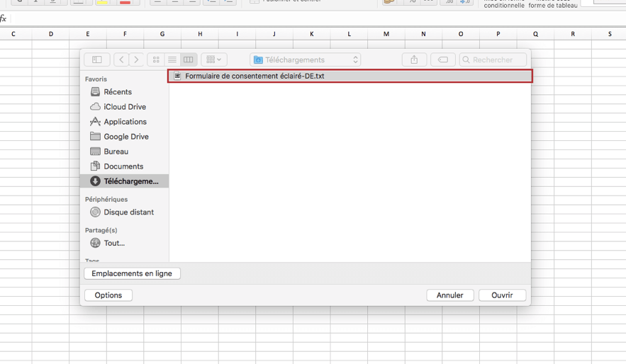The width and height of the screenshot is (626, 364).
Task: Click the Emplacements en ligne button
Action: [x=132, y=273]
